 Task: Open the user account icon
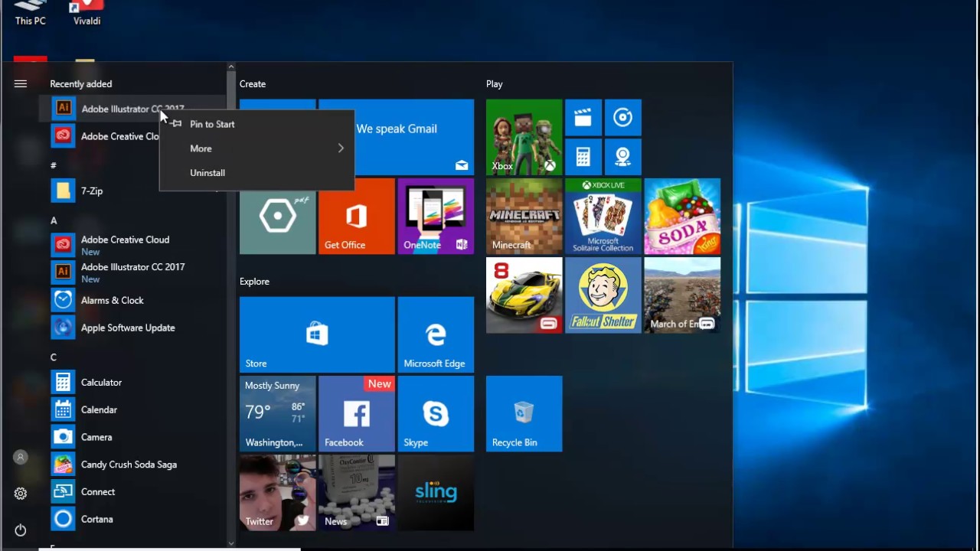pos(21,457)
